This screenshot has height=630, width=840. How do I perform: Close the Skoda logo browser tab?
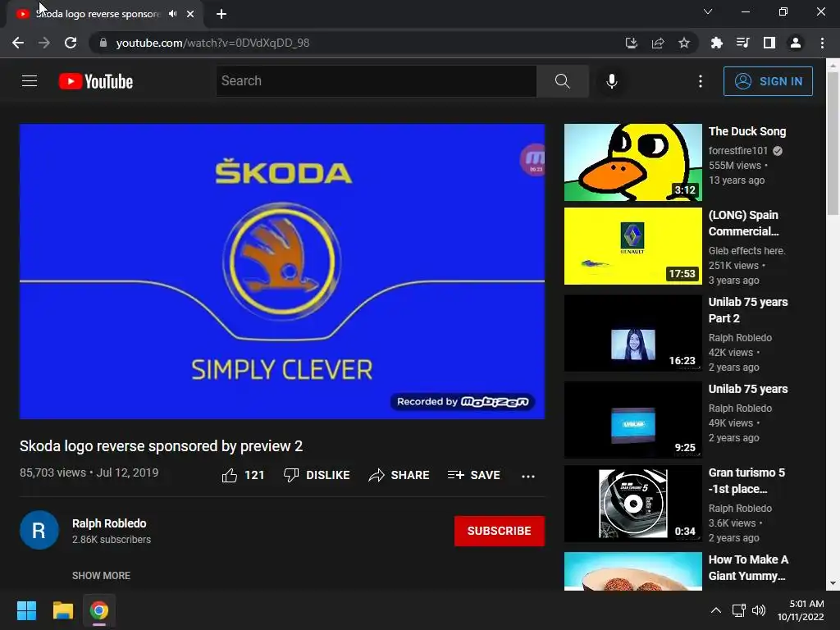pyautogui.click(x=190, y=14)
